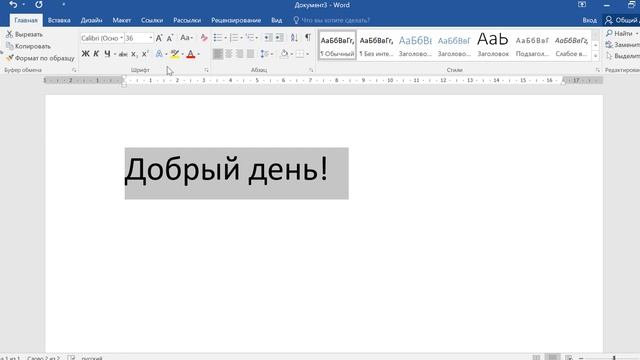The width and height of the screenshot is (640, 360).
Task: Open change case Aa dropdown
Action: [186, 38]
